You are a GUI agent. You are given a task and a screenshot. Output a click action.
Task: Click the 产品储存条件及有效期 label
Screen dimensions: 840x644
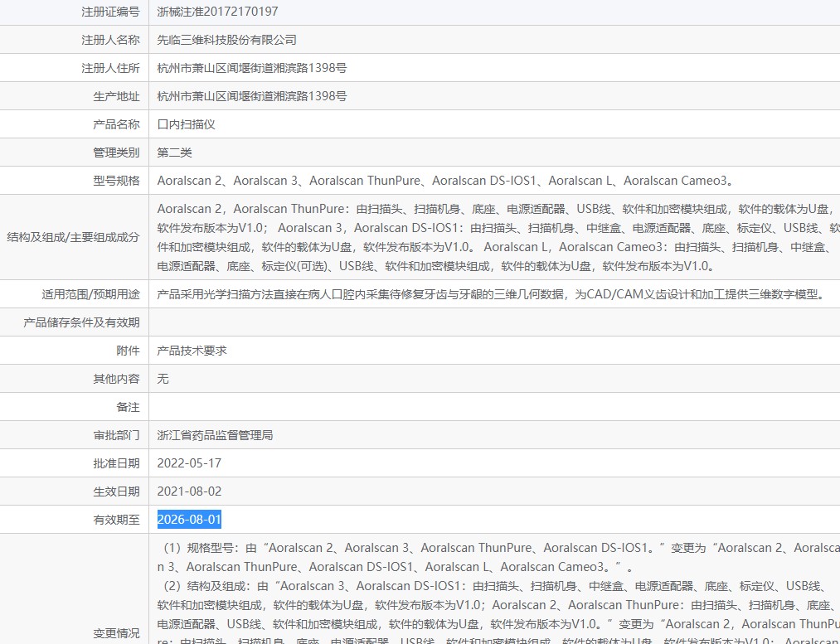[x=81, y=322]
